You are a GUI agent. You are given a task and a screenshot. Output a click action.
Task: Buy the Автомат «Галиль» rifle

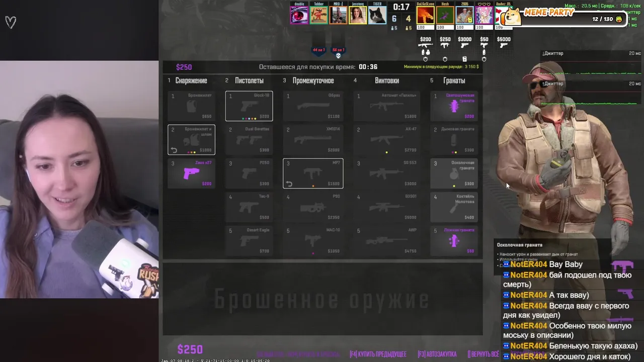[x=386, y=106]
